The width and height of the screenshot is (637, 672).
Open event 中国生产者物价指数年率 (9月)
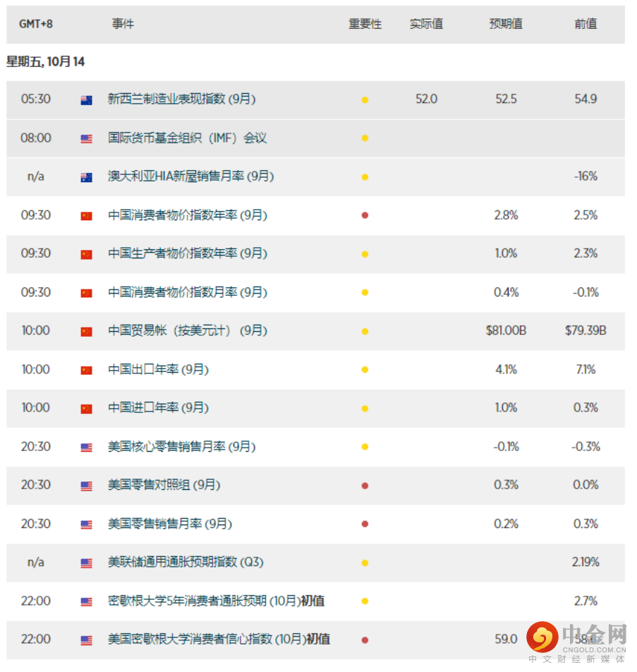coord(188,253)
